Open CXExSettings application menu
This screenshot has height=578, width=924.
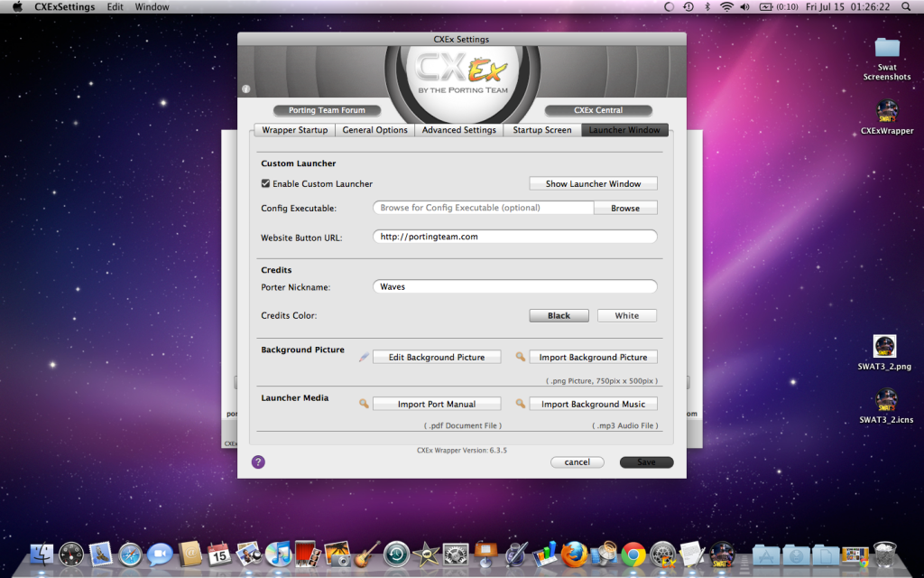[x=65, y=7]
